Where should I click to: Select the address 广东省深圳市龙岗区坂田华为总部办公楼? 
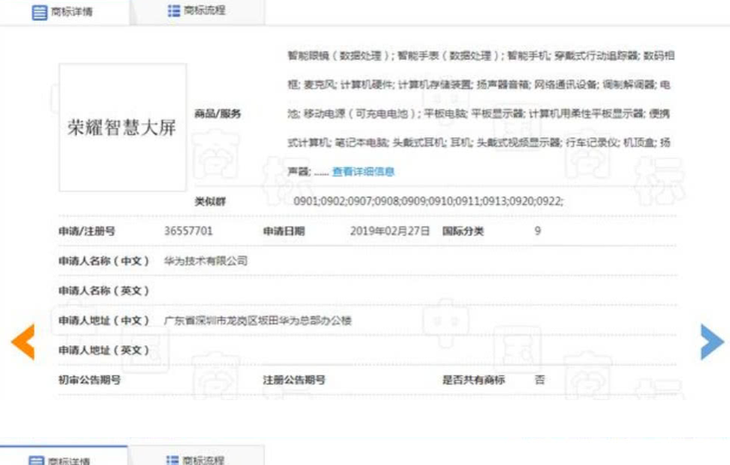click(x=257, y=320)
